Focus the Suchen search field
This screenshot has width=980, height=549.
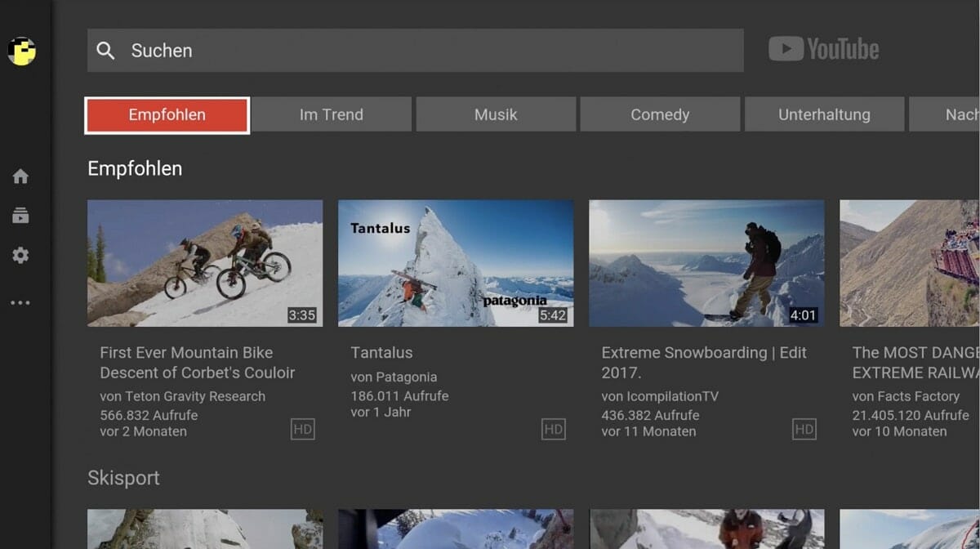416,51
